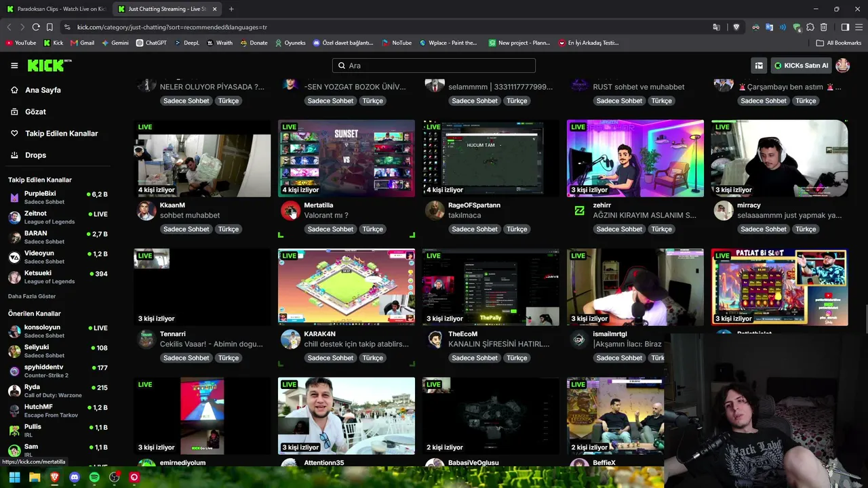Screen dimensions: 868x488
Task: Click the Sadece Sohbet tag under RageOFSpartann
Action: (x=475, y=229)
